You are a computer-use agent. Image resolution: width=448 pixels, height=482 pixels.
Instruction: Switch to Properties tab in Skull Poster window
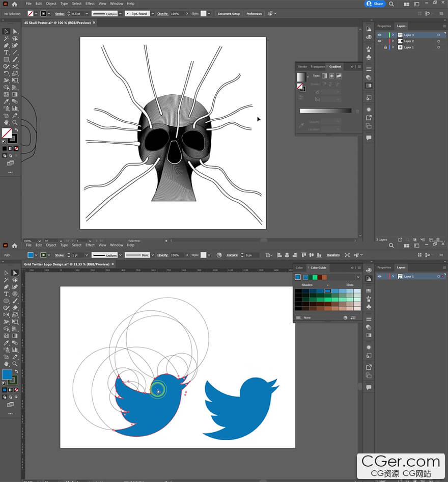[x=384, y=26]
